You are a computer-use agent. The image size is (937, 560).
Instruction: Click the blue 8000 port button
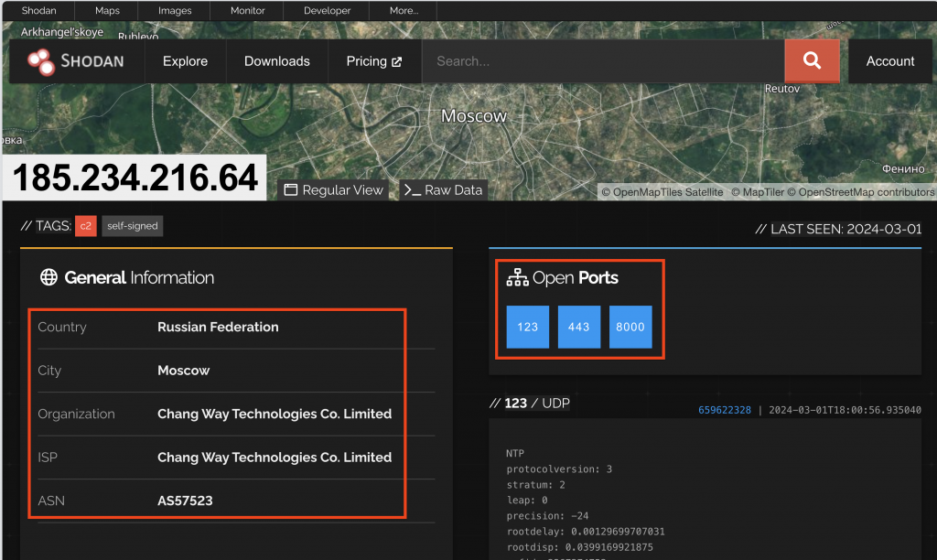click(x=630, y=327)
